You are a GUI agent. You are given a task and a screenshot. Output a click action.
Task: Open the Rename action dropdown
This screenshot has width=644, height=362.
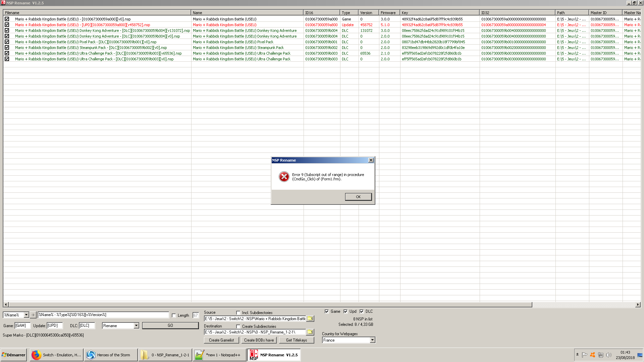pos(136,325)
